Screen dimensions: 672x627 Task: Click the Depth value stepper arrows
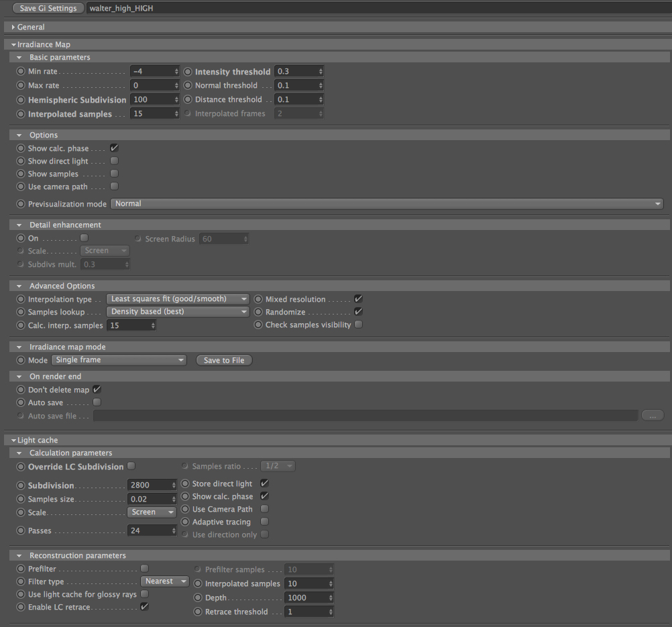click(x=331, y=597)
